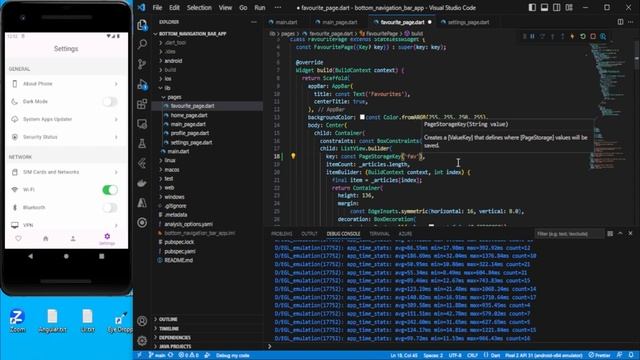Expand the TIMELINE section
The height and width of the screenshot is (360, 640).
[169, 329]
